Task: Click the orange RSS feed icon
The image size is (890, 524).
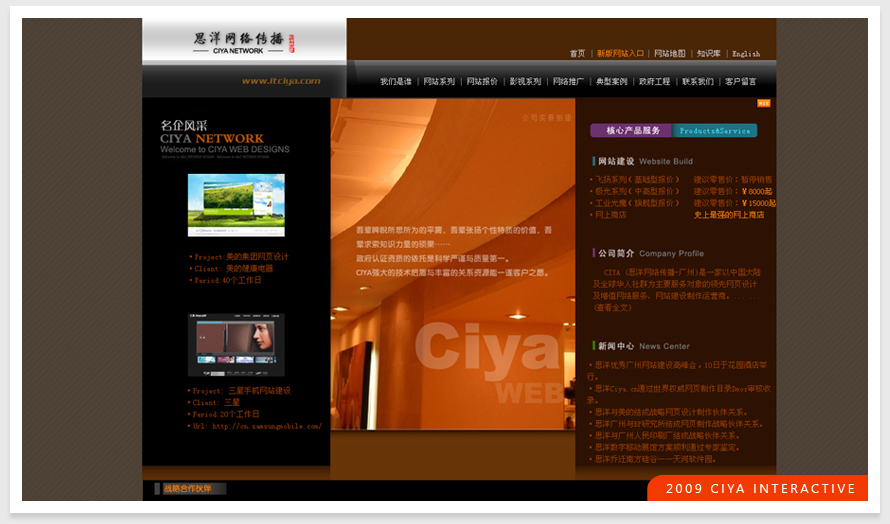Action: (x=763, y=103)
